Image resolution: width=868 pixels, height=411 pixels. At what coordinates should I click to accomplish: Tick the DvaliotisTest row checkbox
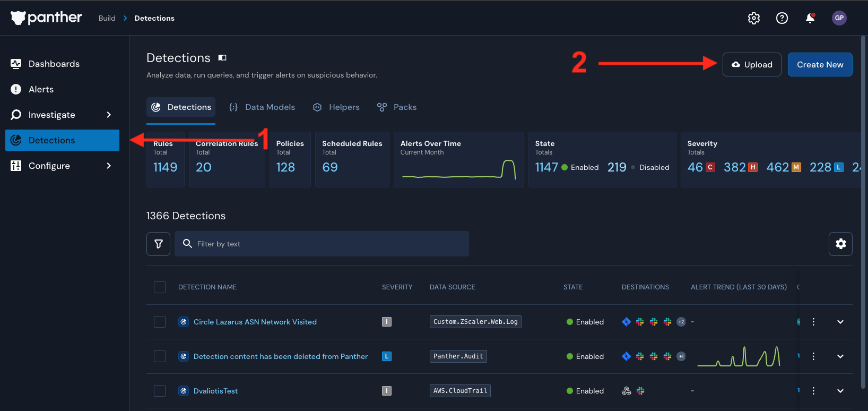click(160, 391)
